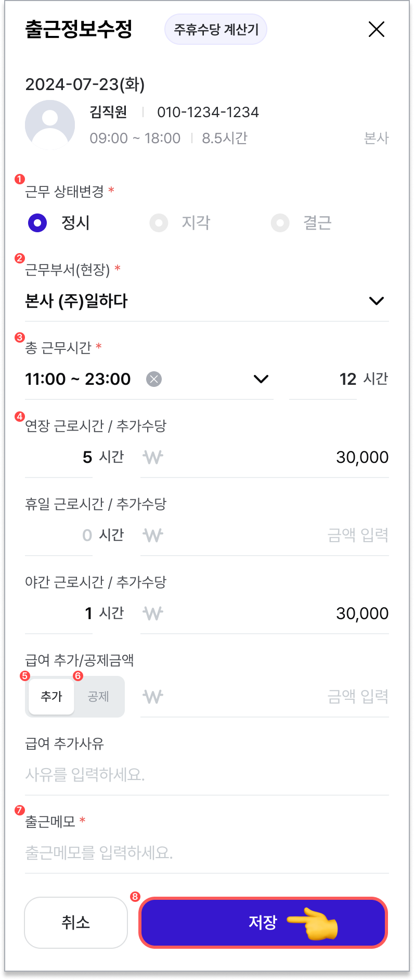The width and height of the screenshot is (414, 980).
Task: Select the 정시 radio button
Action: click(x=37, y=223)
